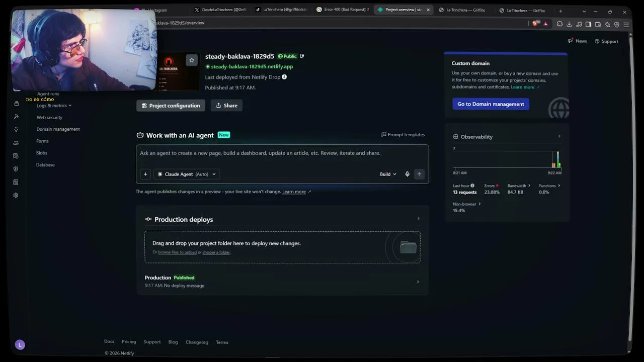Image resolution: width=644 pixels, height=362 pixels.
Task: Open the browser tab search dropdown
Action: 584,11
